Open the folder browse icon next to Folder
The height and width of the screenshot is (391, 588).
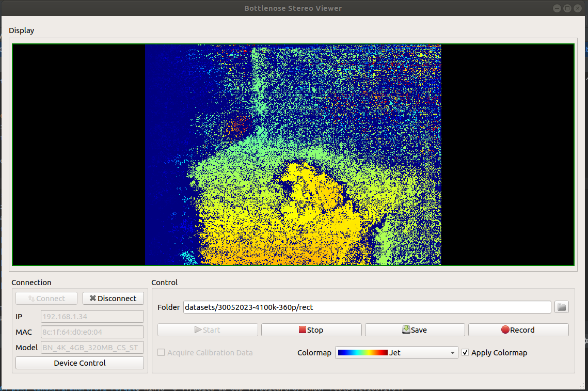tap(562, 307)
